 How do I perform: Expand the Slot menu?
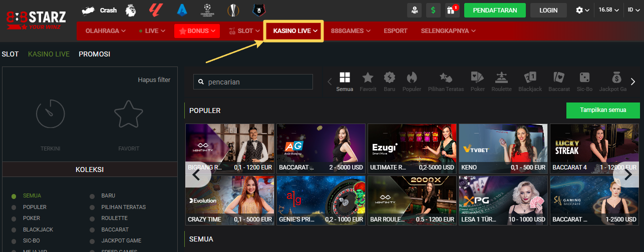pos(244,31)
